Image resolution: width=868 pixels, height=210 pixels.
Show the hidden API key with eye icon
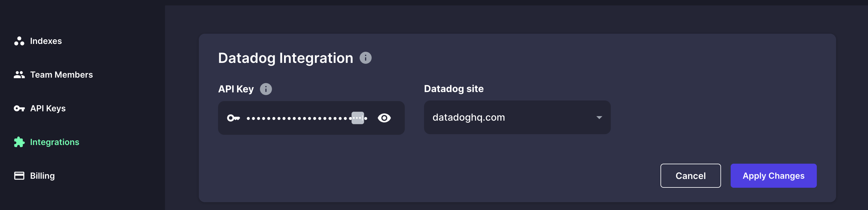[x=384, y=118]
